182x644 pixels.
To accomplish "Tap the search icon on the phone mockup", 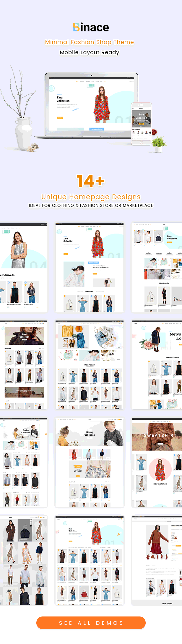I will (x=149, y=109).
